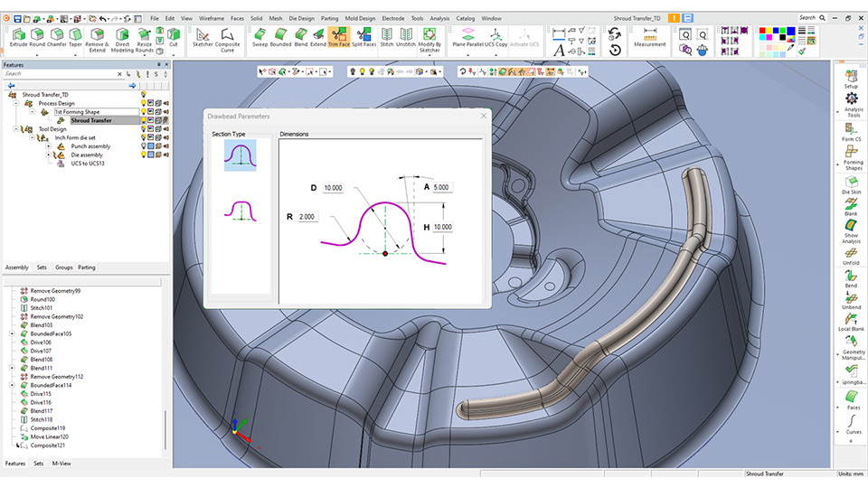868x488 pixels.
Task: Click the Undo arrow in quick toolbar
Action: coord(103,19)
